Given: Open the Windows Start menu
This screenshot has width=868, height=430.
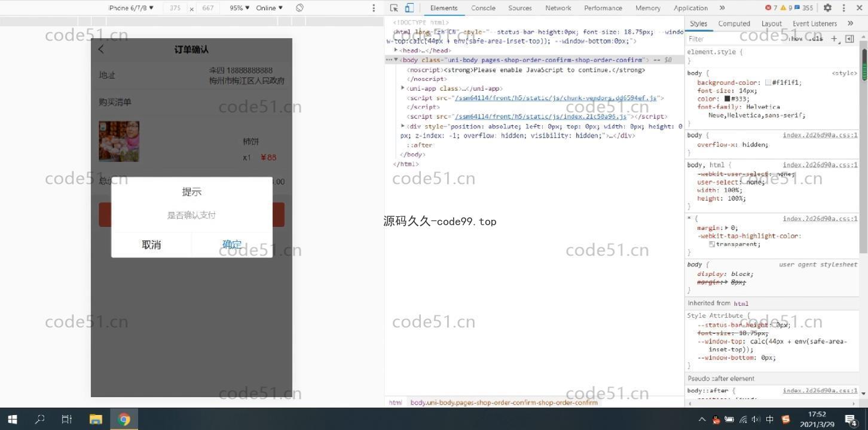Looking at the screenshot, I should 12,419.
